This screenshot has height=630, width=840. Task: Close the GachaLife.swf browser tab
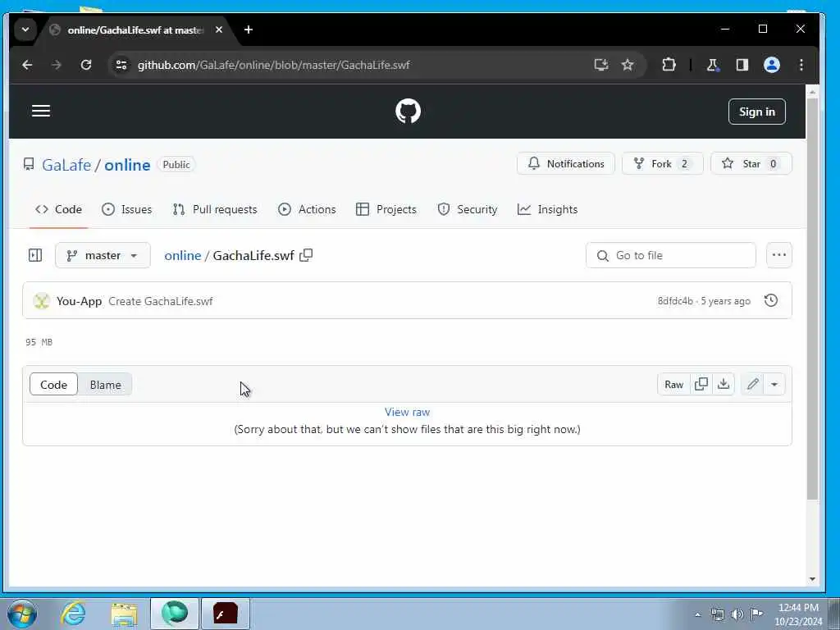218,30
